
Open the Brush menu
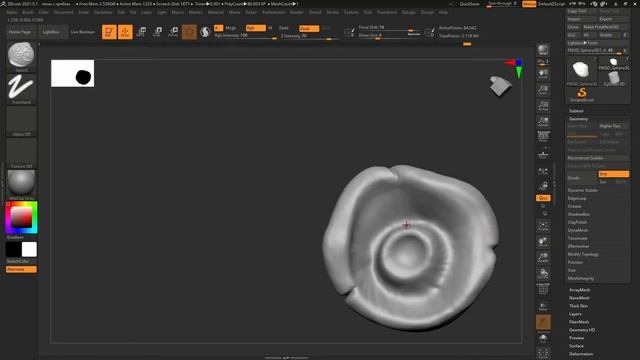click(x=28, y=12)
